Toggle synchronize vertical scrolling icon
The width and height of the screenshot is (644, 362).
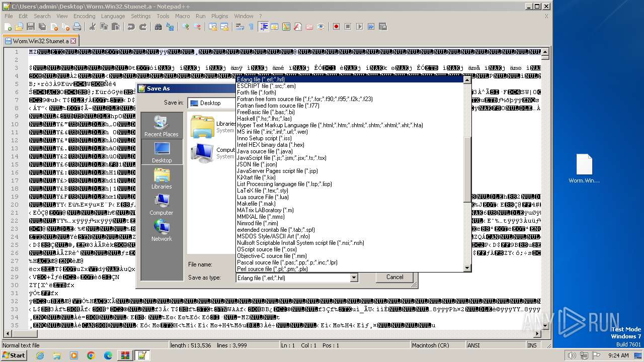click(x=213, y=27)
